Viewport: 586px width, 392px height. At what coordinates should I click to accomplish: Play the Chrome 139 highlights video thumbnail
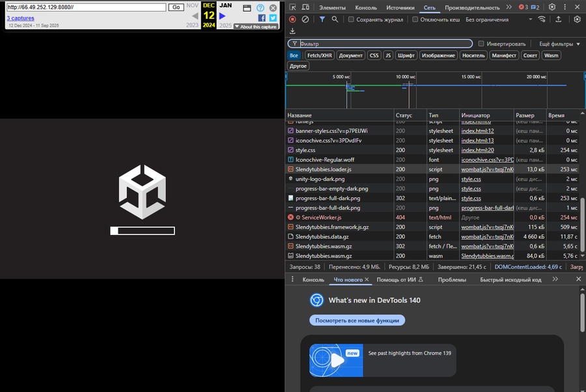pyautogui.click(x=336, y=360)
